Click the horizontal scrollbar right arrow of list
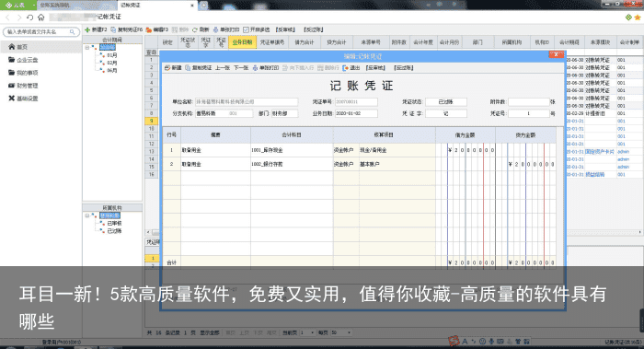This screenshot has height=349, width=644. (x=640, y=232)
